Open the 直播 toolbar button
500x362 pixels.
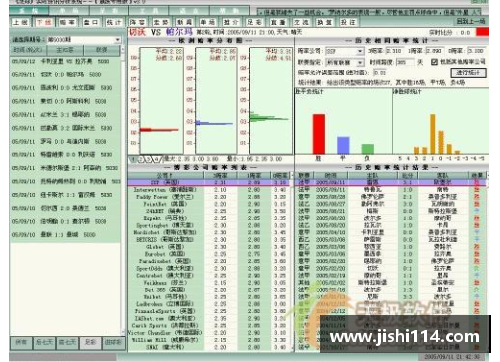[x=278, y=22]
